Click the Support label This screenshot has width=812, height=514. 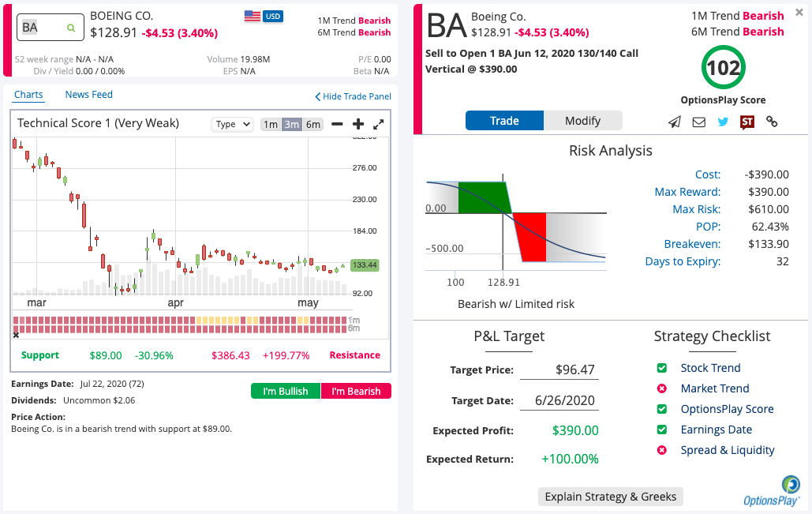(x=40, y=355)
